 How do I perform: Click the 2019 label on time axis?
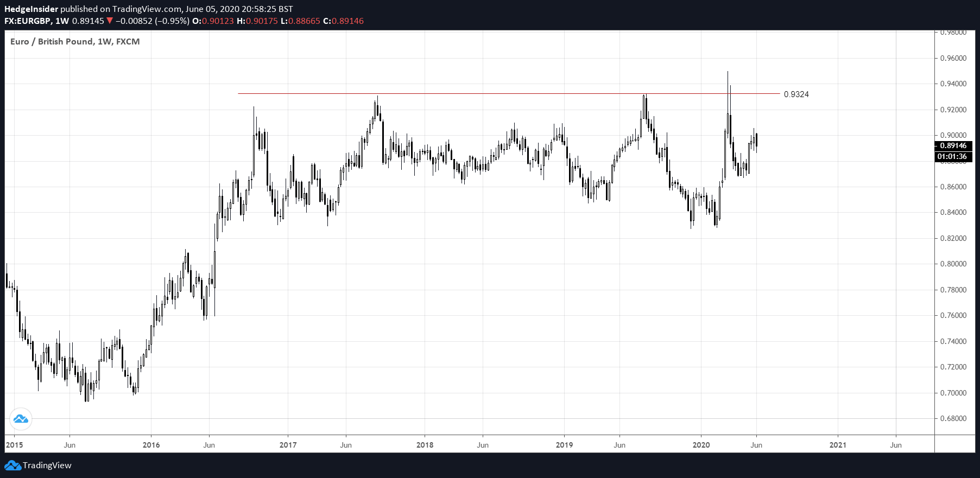click(x=564, y=445)
